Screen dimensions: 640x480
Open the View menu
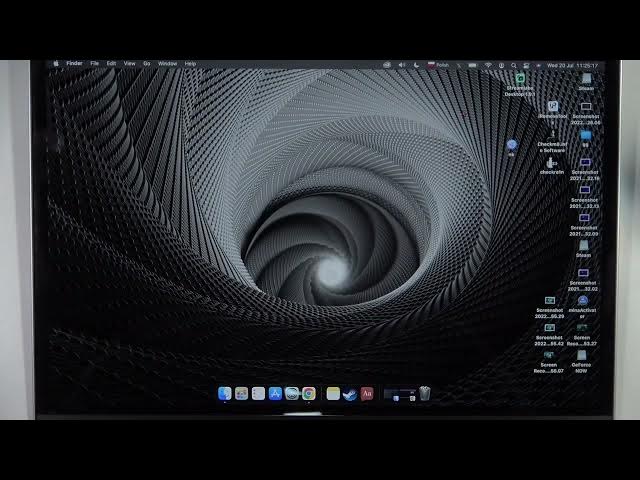coord(129,64)
